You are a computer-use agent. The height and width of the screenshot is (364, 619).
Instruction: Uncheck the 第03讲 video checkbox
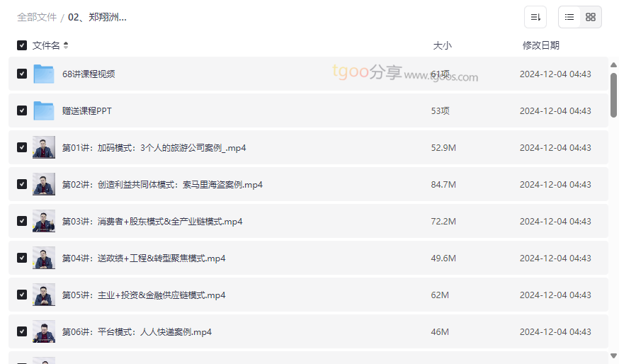[x=22, y=221]
